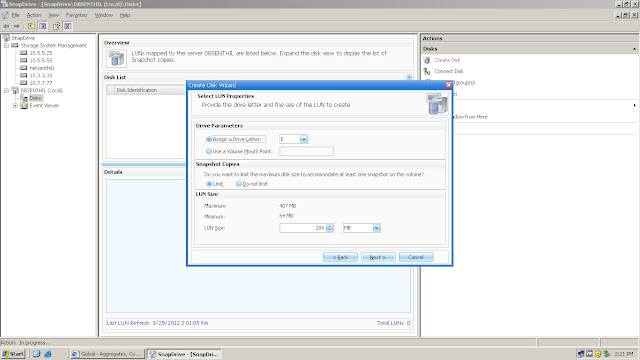Select the Do not limit radio button
Viewport: 640px width, 360px height.
point(239,184)
